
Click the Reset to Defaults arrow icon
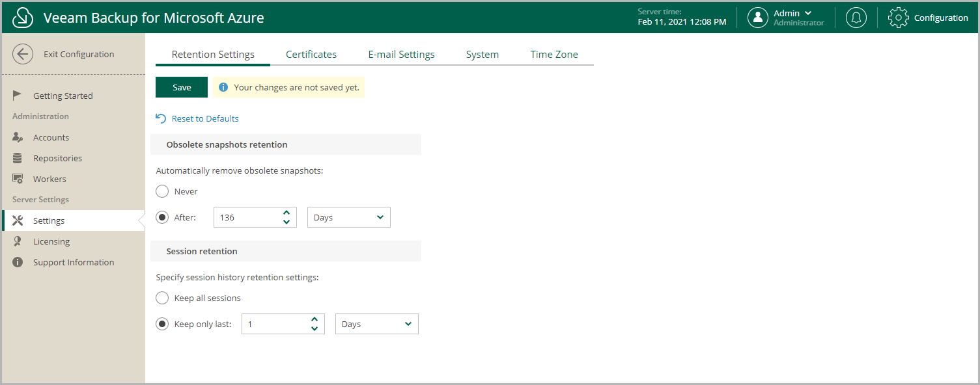161,118
